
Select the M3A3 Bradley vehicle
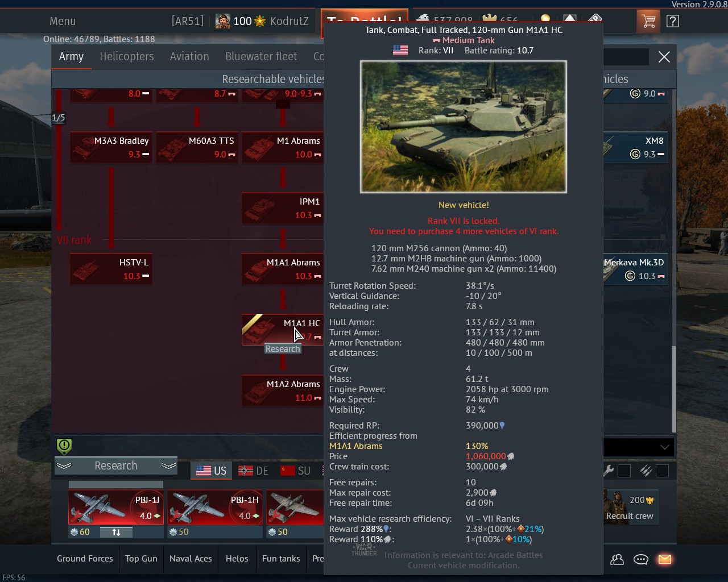(111, 147)
